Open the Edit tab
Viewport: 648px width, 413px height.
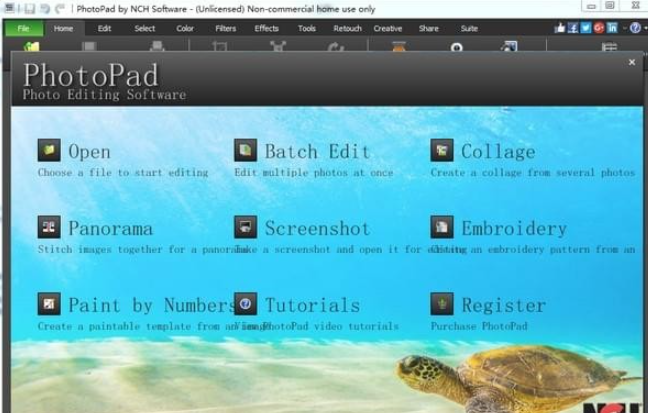click(104, 29)
